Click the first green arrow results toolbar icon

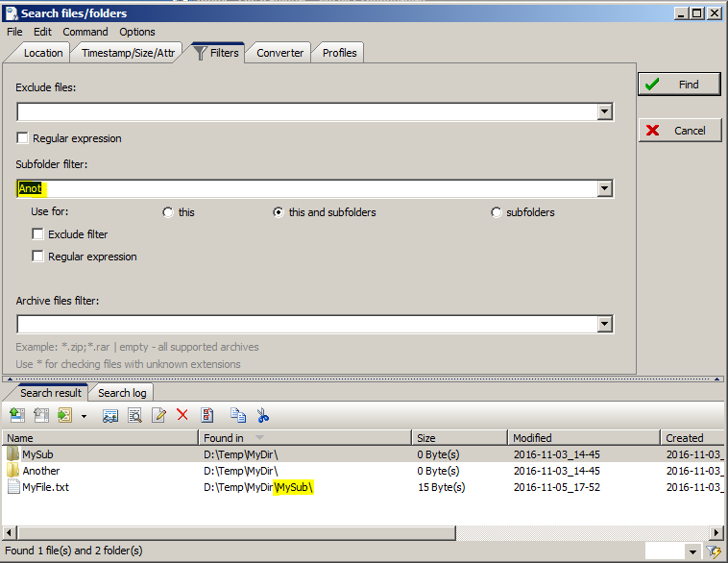(16, 415)
